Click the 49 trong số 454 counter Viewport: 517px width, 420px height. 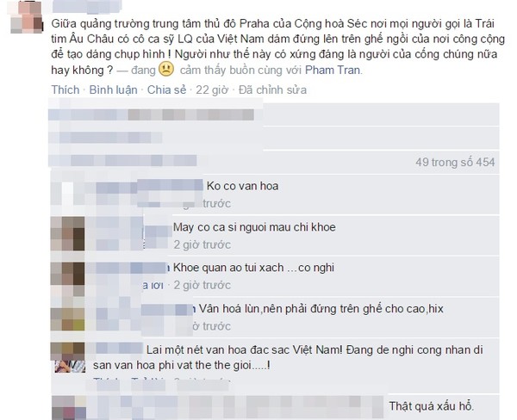coord(455,162)
